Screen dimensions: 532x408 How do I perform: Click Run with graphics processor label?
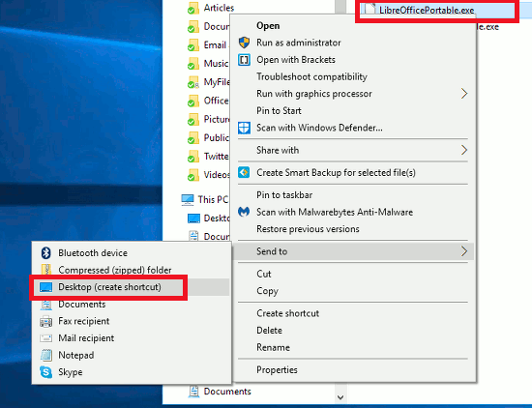click(x=314, y=94)
